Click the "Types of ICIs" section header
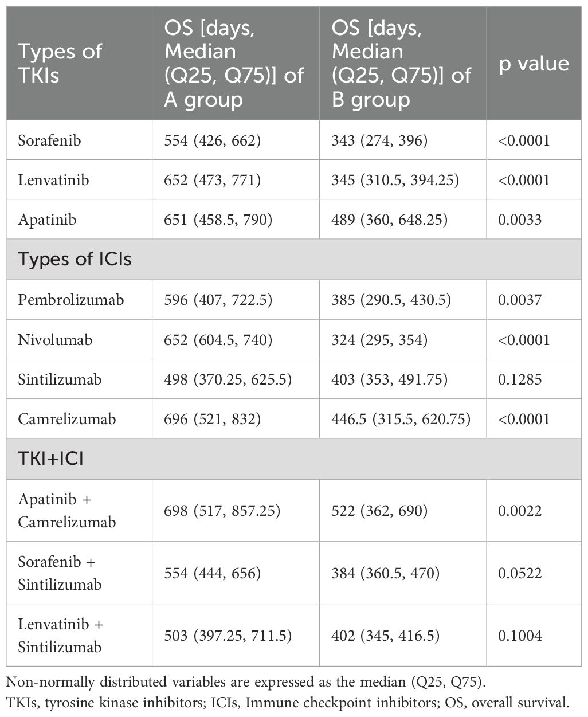This screenshot has height=717, width=588. click(x=75, y=259)
